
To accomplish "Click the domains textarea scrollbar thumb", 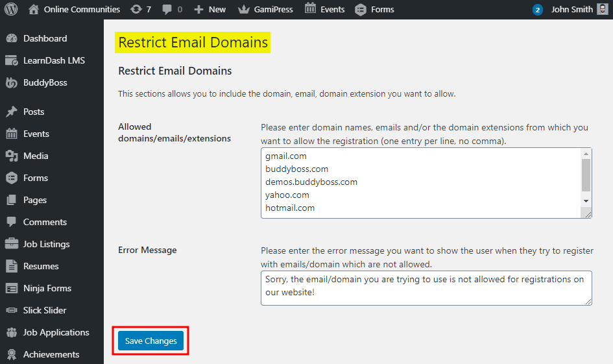I will [x=586, y=175].
